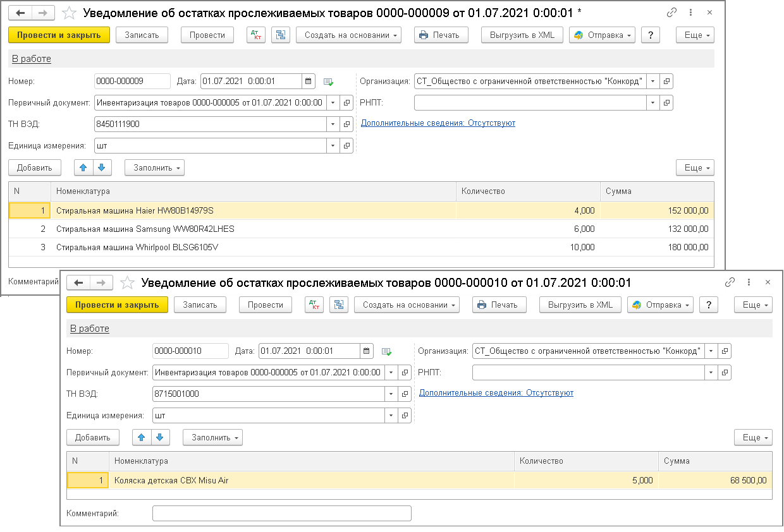784x532 pixels.
Task: Expand Первичный документ dropdown in 0000-000009 window
Action: pyautogui.click(x=333, y=102)
